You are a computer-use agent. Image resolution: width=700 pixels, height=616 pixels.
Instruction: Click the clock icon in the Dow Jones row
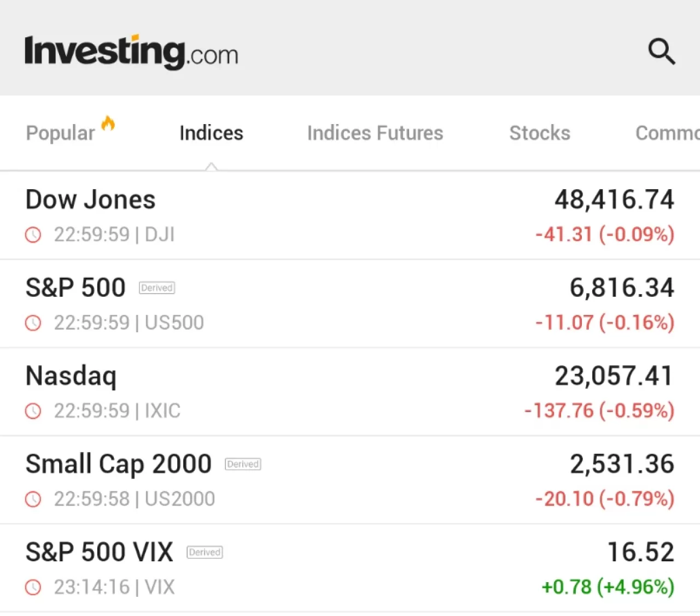pos(33,235)
